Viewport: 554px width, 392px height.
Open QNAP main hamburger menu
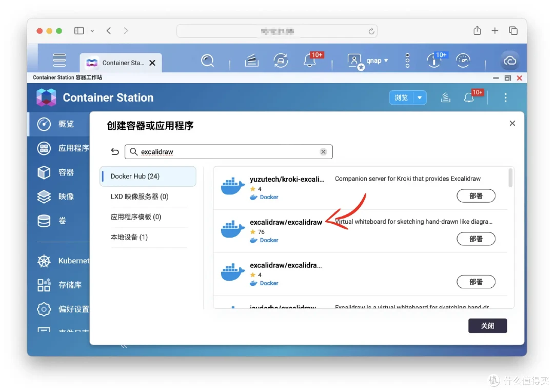(x=60, y=60)
